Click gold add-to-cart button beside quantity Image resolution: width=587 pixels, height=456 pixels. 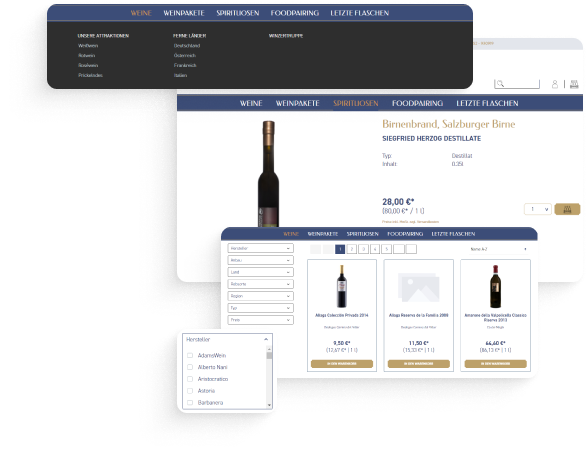pos(567,209)
